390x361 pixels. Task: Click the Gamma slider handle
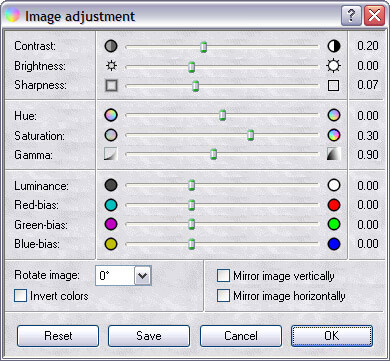click(x=214, y=154)
